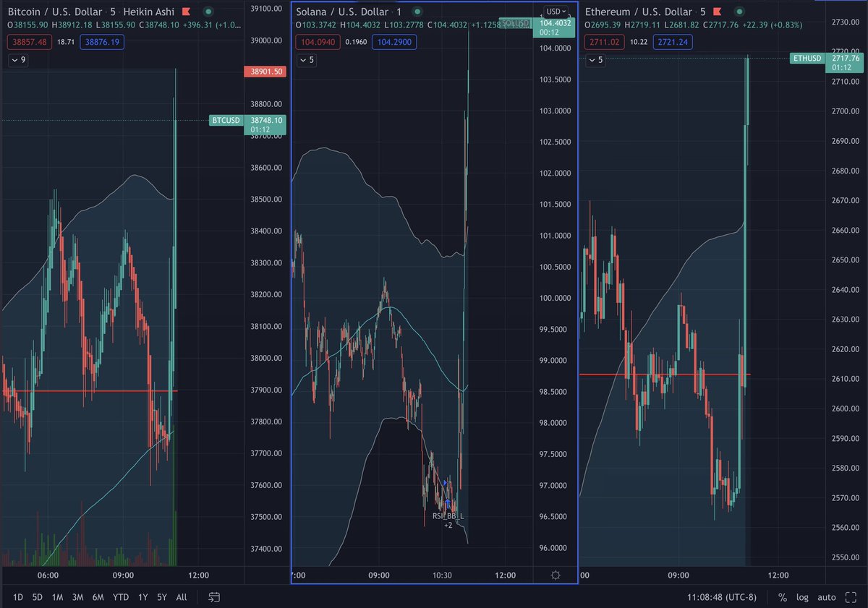Screen dimensions: 868x608
Task: Click the 06:00 label on Bitcoin time axis
Action: pyautogui.click(x=48, y=575)
